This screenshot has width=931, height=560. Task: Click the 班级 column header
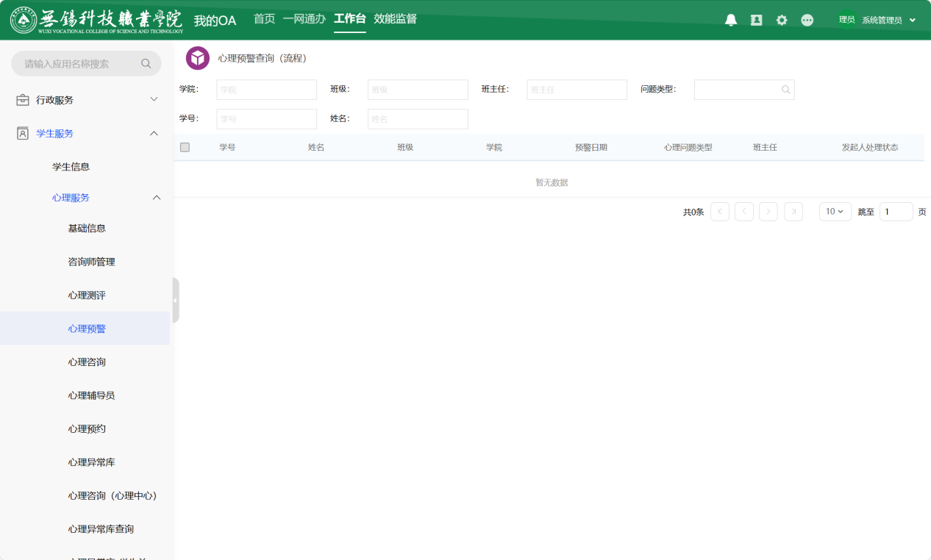(405, 148)
